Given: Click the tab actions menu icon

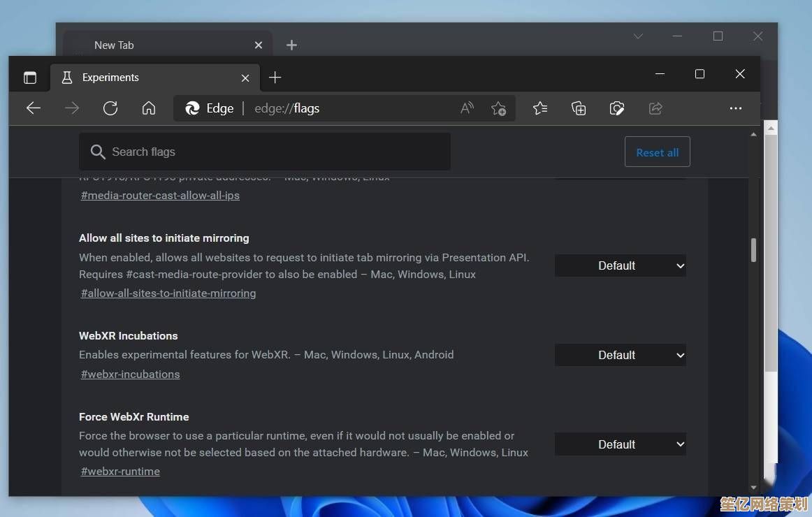Looking at the screenshot, I should coord(30,78).
